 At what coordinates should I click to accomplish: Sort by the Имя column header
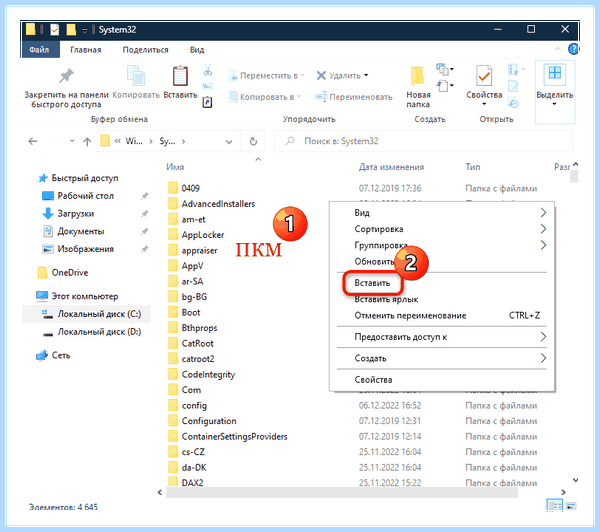pyautogui.click(x=175, y=167)
